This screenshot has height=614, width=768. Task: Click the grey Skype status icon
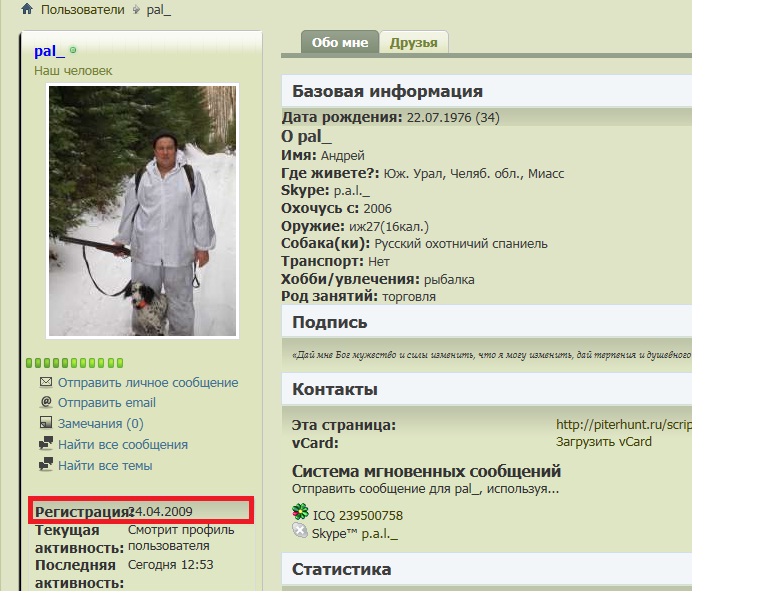[x=300, y=531]
